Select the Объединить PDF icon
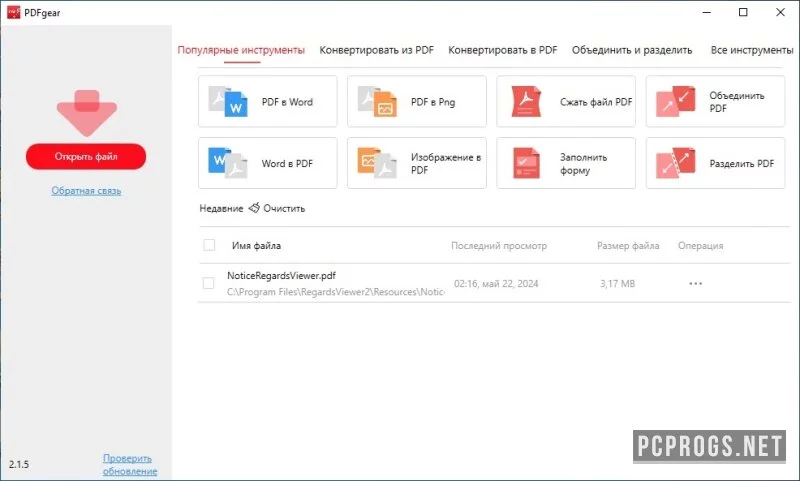The height and width of the screenshot is (481, 800). (x=676, y=102)
